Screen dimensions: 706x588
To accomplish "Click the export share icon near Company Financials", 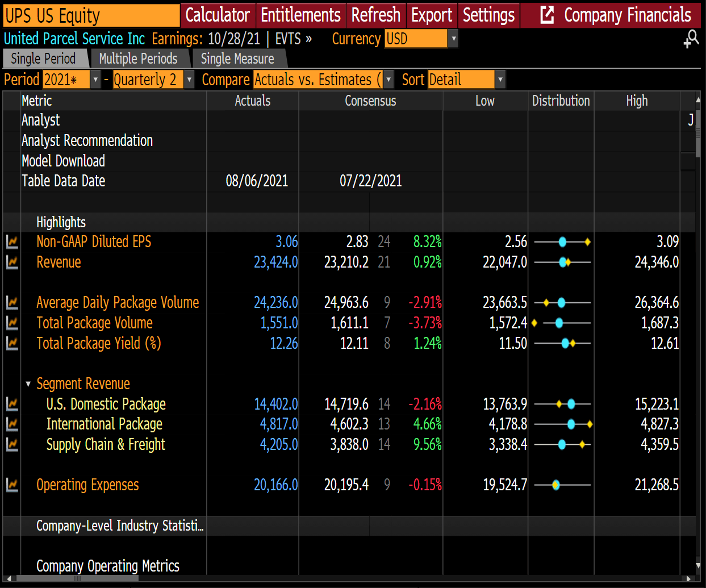I will click(547, 15).
